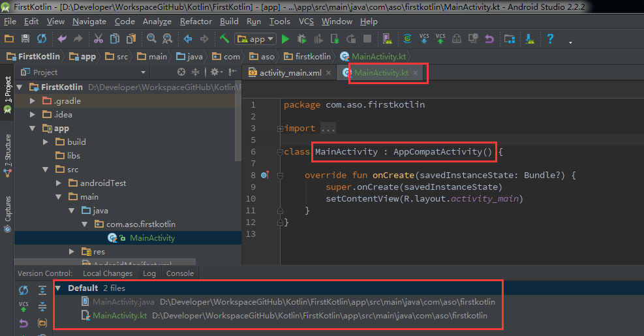Viewport: 644px width, 336px height.
Task: Open Project panel gear settings
Action: point(216,72)
